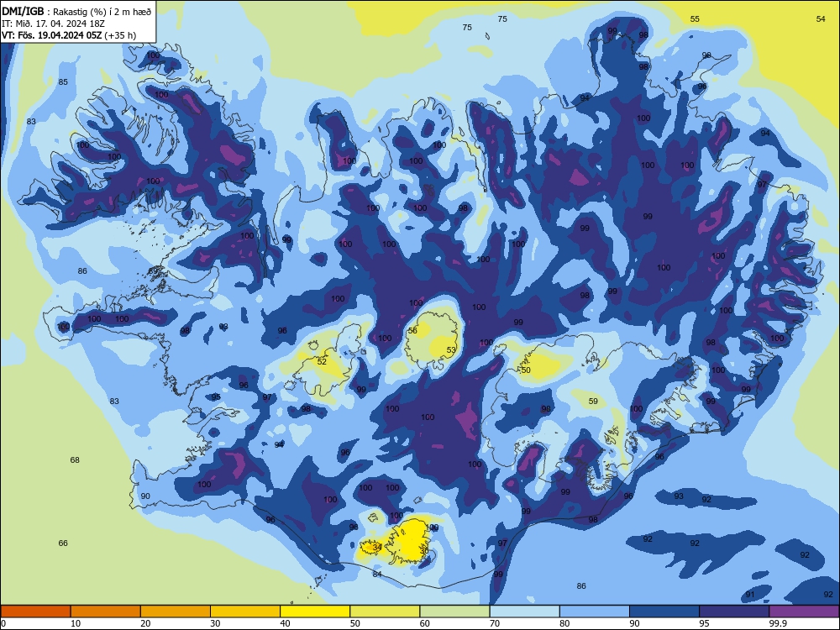Click the '55' humidity value on the map
This screenshot has height=630, width=840.
coord(695,18)
